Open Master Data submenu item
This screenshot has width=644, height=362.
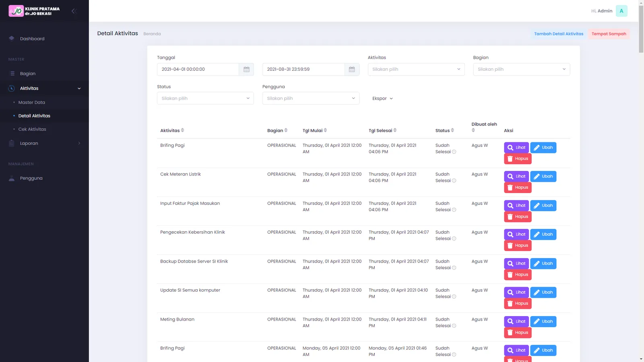[32, 103]
